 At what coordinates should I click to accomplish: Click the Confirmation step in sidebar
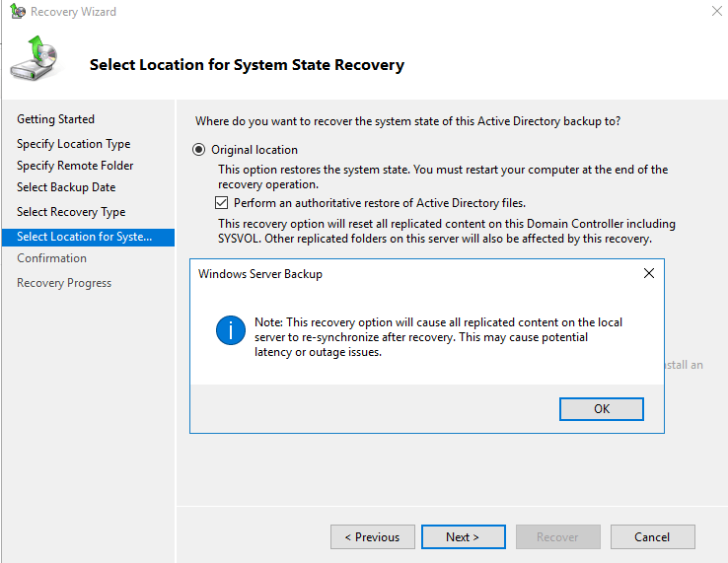pyautogui.click(x=52, y=258)
